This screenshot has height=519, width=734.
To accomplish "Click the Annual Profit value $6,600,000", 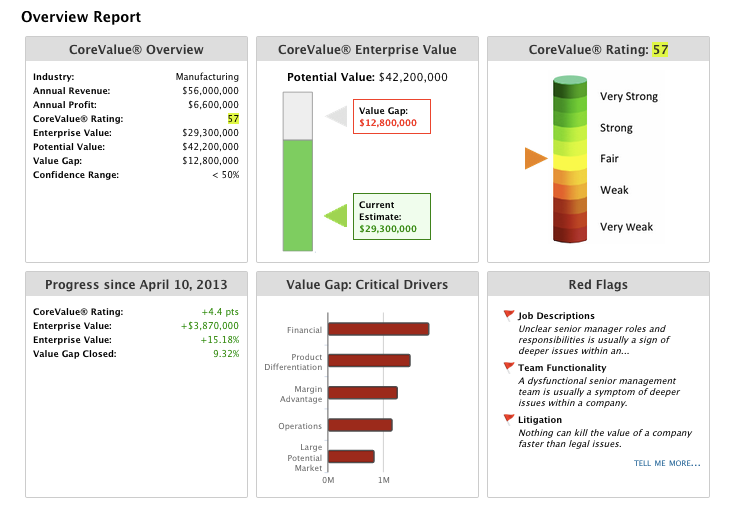I will pos(213,104).
